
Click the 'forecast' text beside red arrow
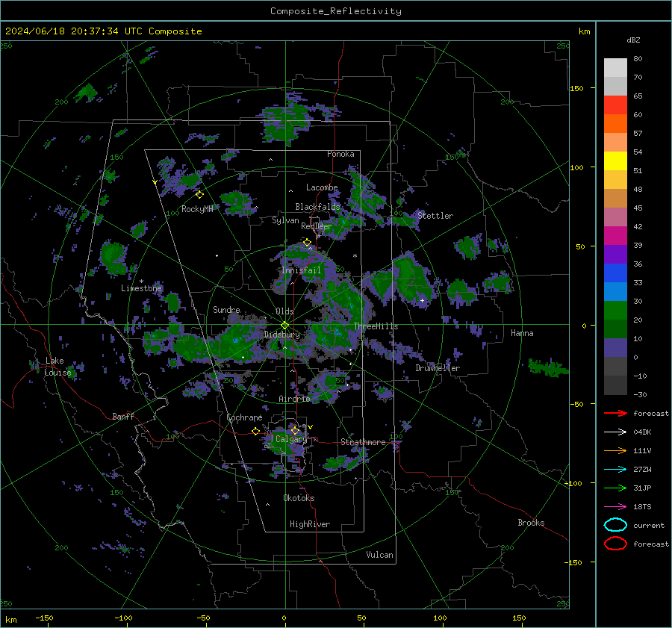tap(651, 413)
